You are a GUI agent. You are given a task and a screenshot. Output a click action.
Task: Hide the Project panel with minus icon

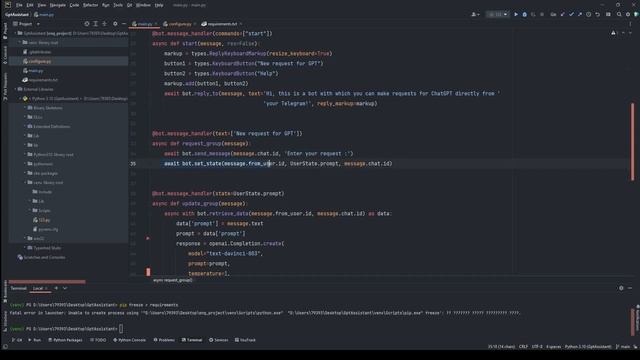pyautogui.click(x=124, y=24)
